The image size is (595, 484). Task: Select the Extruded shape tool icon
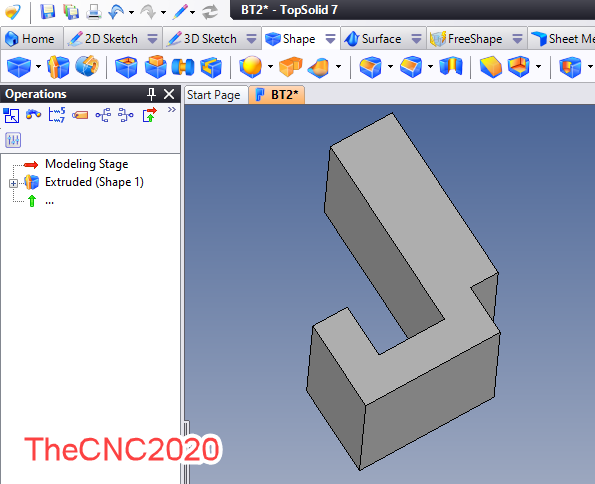click(58, 66)
